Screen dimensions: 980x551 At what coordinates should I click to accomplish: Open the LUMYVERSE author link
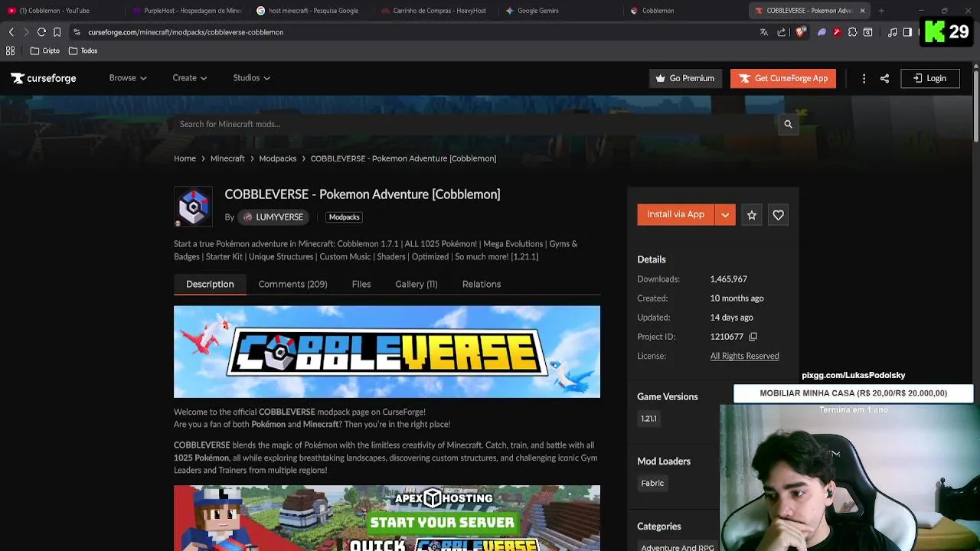pyautogui.click(x=273, y=217)
